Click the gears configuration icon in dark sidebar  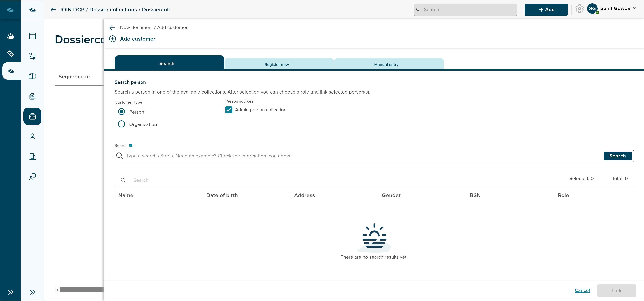[x=10, y=54]
